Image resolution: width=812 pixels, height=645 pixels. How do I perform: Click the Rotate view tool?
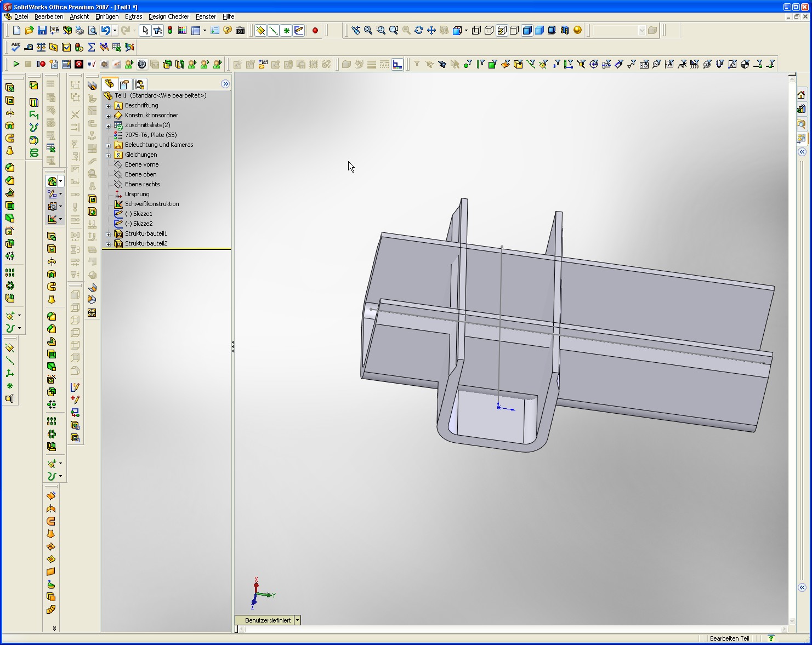tap(419, 31)
